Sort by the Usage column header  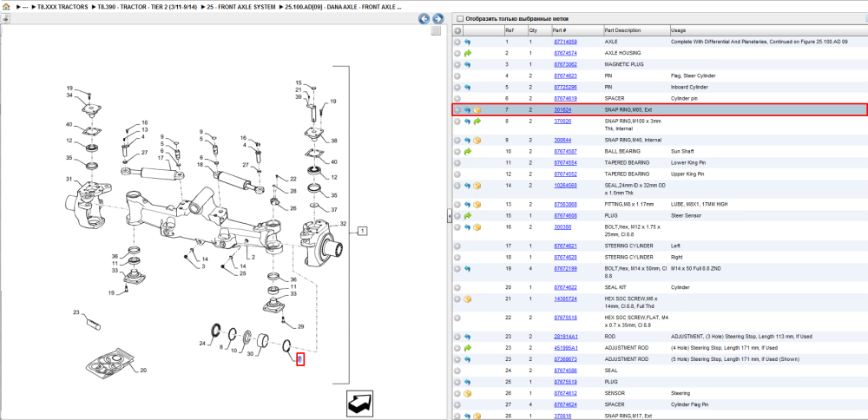click(678, 30)
